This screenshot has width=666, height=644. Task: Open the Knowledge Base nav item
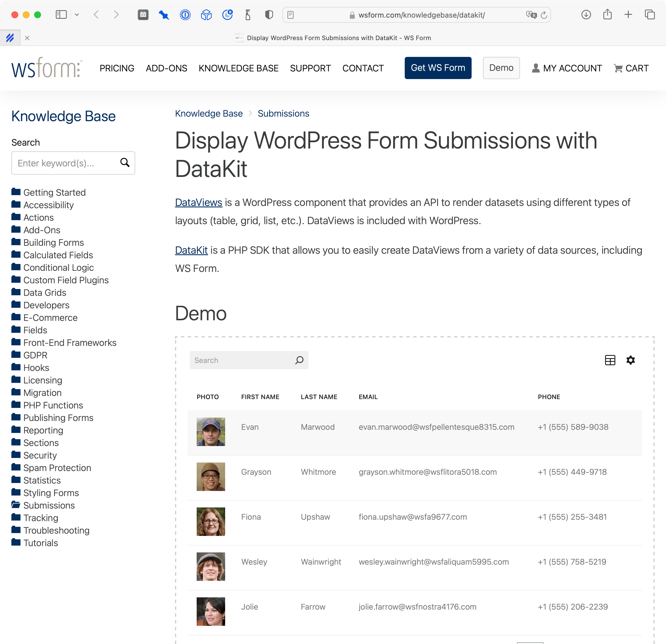[x=239, y=68]
